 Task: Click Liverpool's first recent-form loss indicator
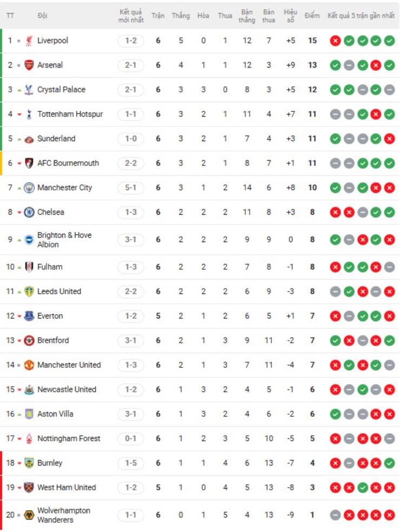tap(335, 41)
